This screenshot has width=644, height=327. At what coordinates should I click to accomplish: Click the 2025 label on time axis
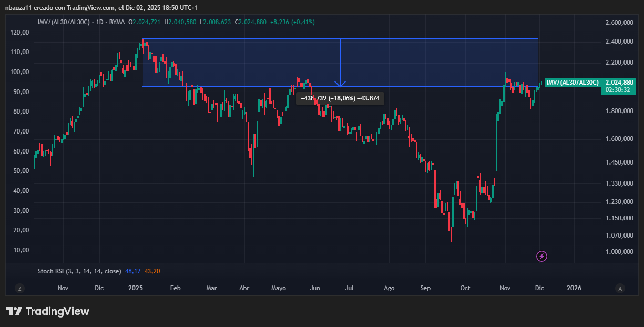tap(136, 288)
